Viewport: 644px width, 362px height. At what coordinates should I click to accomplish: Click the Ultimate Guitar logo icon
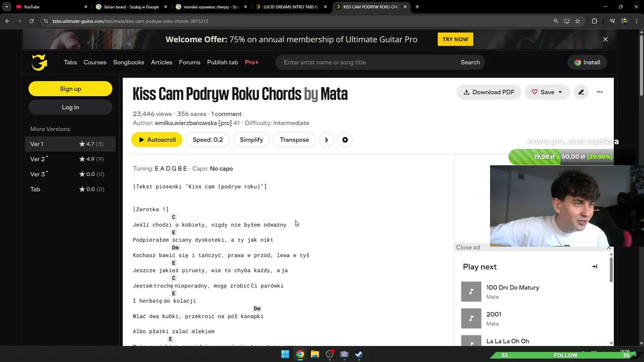[39, 62]
